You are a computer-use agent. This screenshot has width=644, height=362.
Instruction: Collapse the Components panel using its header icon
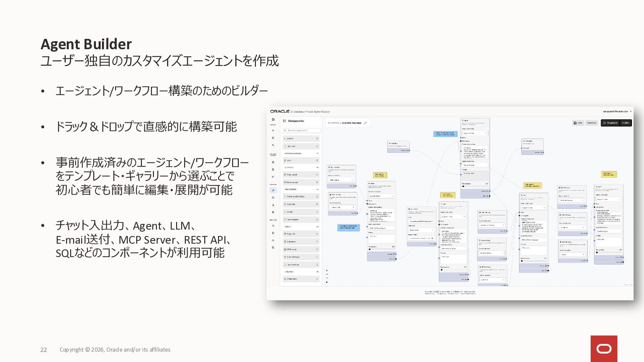(x=284, y=121)
